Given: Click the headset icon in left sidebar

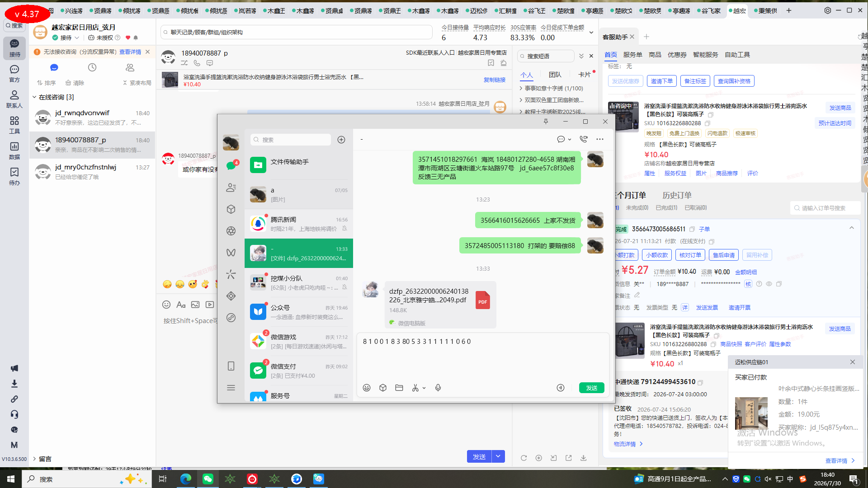Looking at the screenshot, I should [14, 414].
